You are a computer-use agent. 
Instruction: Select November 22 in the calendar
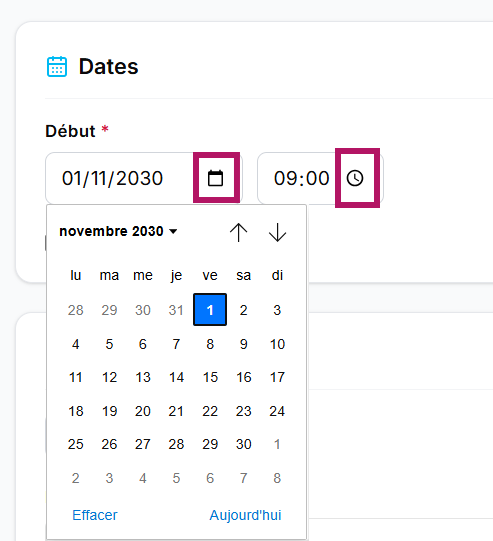point(210,411)
